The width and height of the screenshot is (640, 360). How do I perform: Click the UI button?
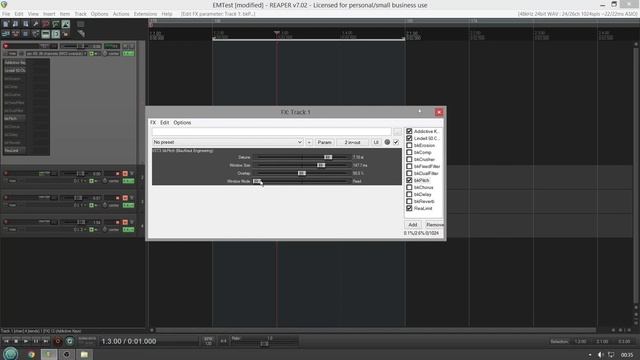pos(376,142)
